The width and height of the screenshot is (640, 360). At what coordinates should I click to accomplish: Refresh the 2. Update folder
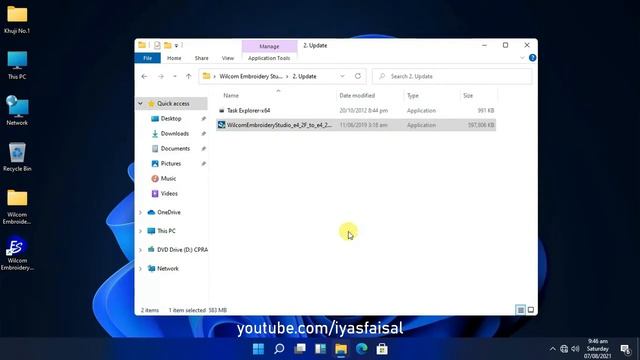click(358, 76)
